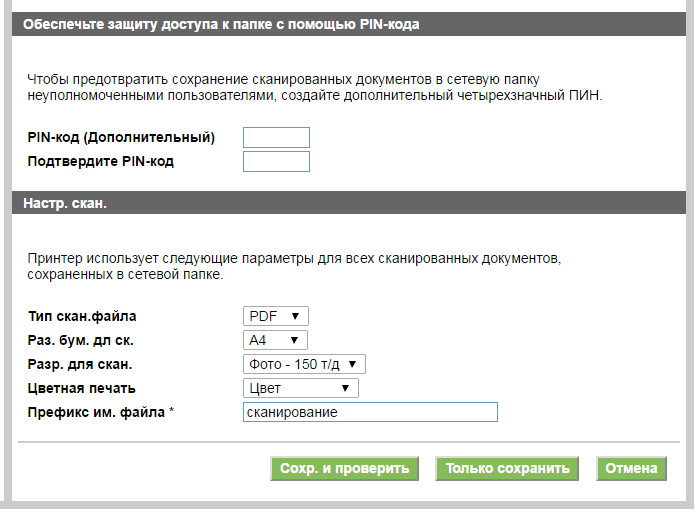
Task: Click the PIN-код (Дополнительный) label
Action: pyautogui.click(x=121, y=138)
